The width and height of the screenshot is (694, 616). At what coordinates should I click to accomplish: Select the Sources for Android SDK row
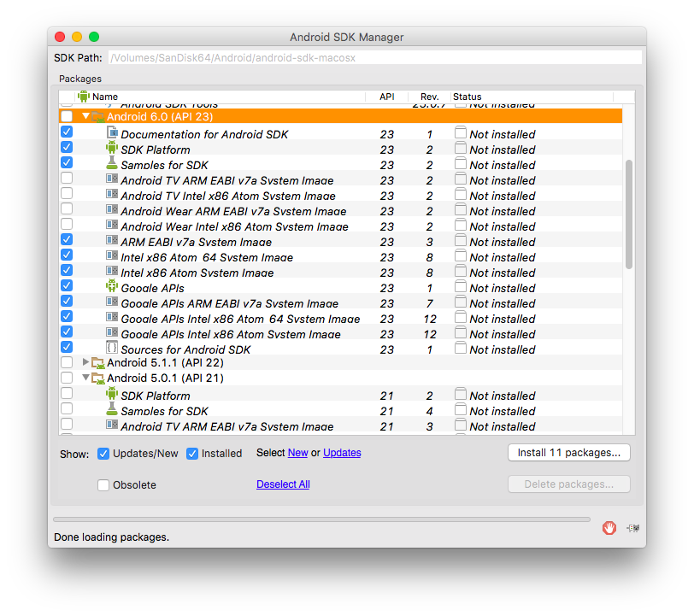pos(340,349)
